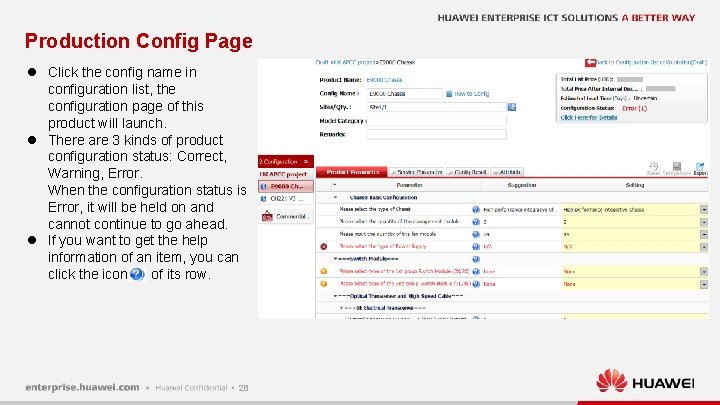Switch to the Config Result tab
Viewport: 720px width, 405px height.
click(467, 172)
